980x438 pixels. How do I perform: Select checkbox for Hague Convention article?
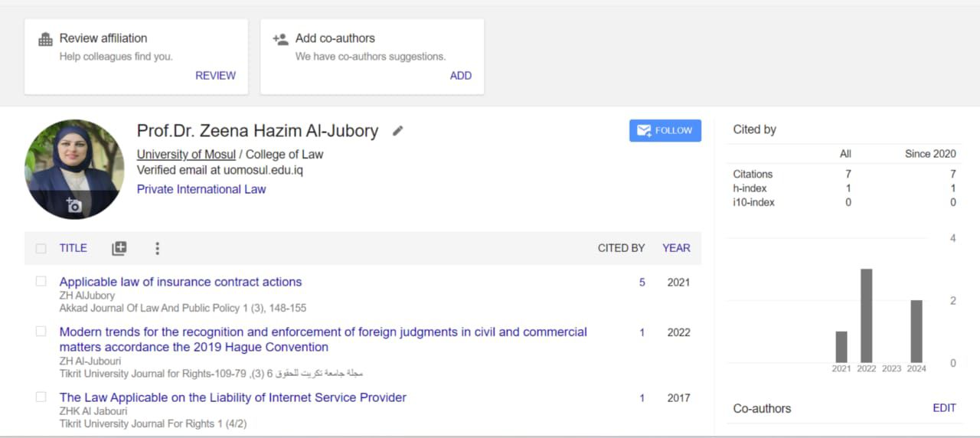pos(41,332)
